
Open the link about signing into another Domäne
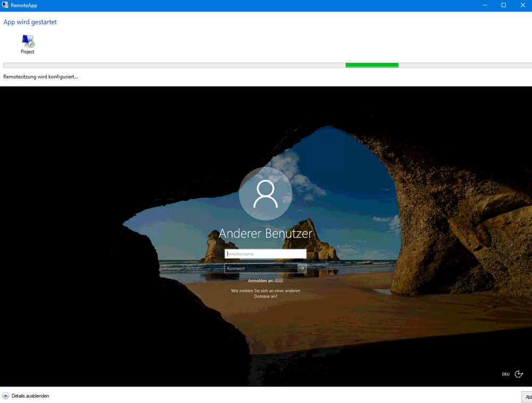(266, 293)
